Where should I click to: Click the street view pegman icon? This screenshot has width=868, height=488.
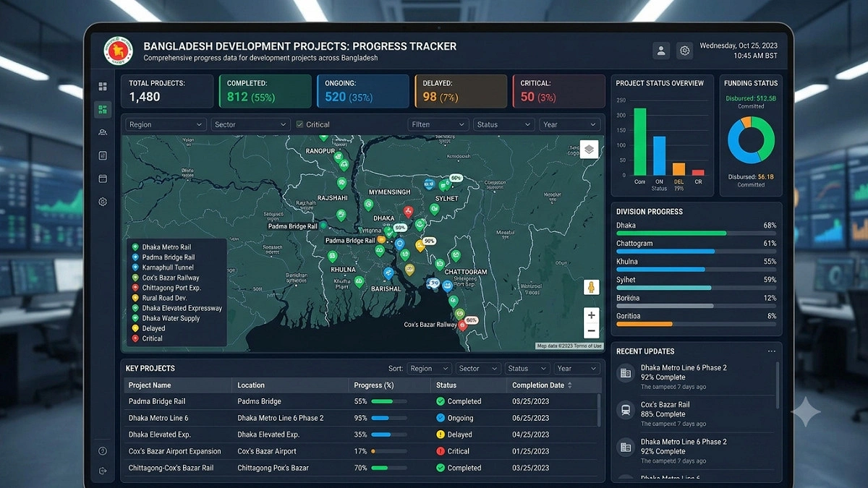point(591,287)
